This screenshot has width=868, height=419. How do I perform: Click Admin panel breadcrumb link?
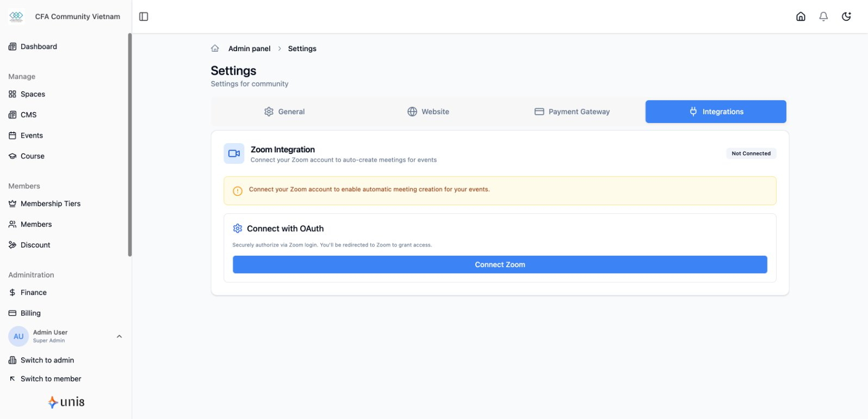tap(249, 48)
